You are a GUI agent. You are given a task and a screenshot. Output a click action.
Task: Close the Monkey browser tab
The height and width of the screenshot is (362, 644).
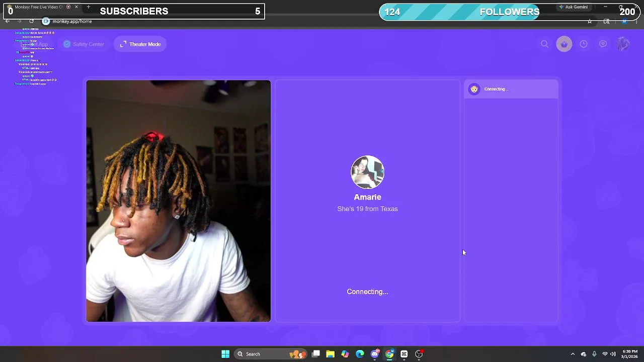point(76,7)
